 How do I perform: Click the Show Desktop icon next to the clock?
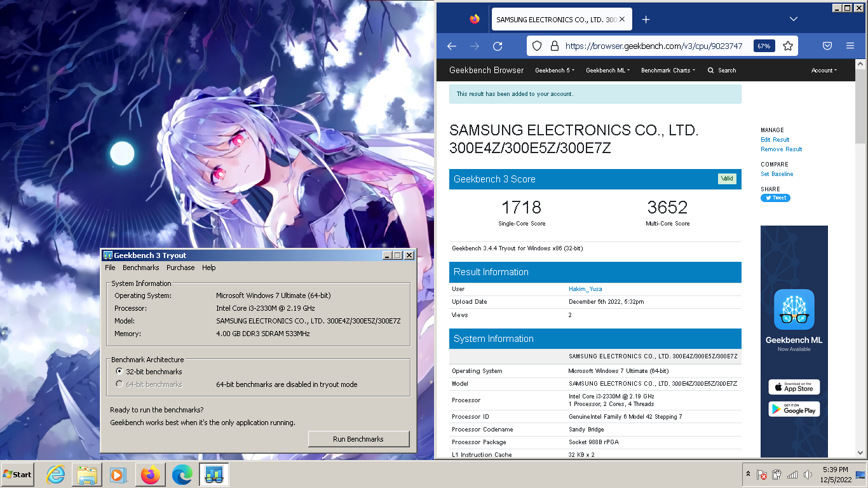860,475
